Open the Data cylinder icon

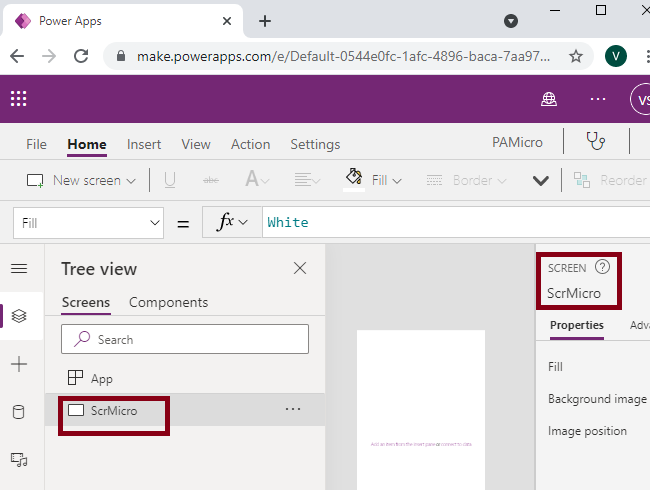[19, 412]
